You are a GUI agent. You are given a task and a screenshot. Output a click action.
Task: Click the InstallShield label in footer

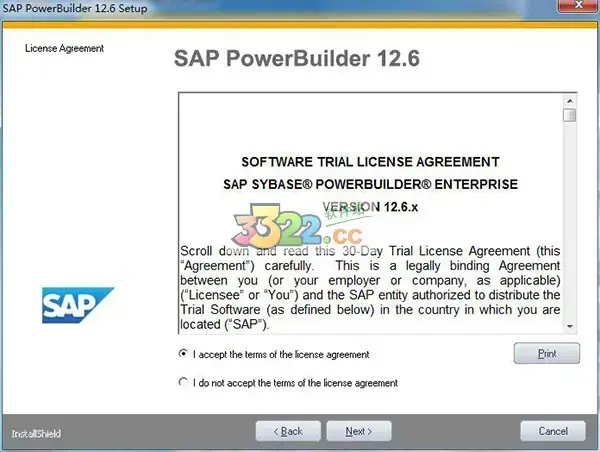(36, 434)
